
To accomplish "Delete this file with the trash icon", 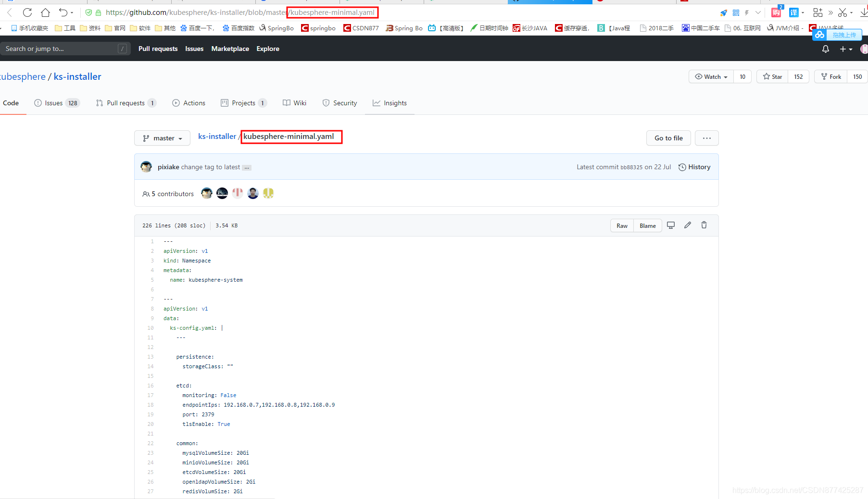I will (x=704, y=225).
